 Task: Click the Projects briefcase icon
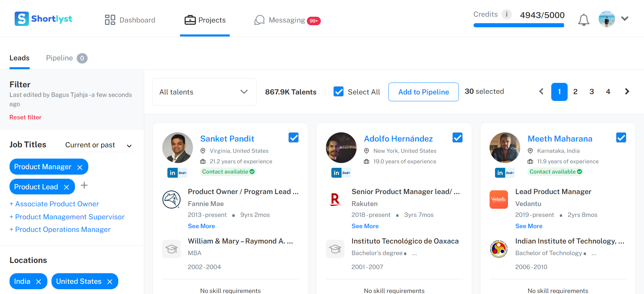pos(190,20)
